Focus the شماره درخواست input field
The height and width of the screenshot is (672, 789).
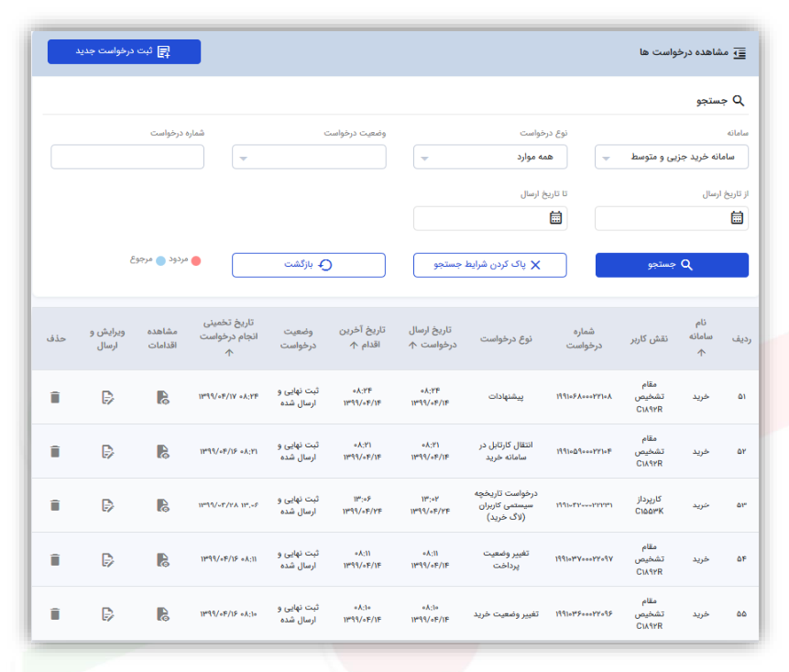[127, 157]
